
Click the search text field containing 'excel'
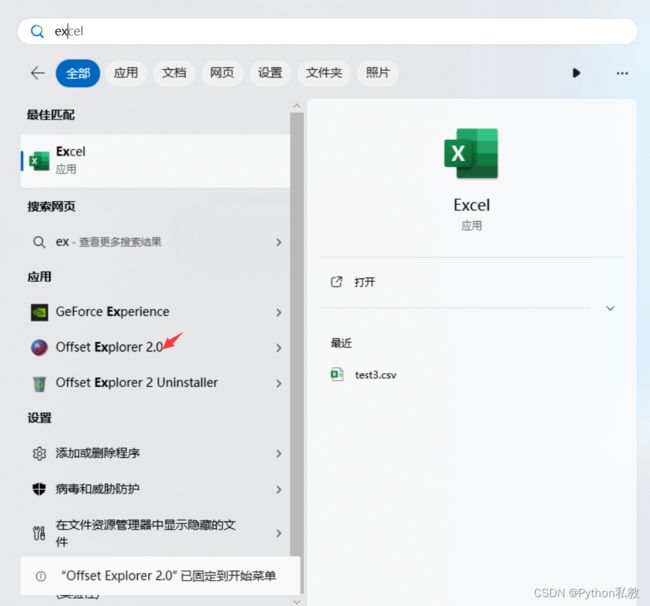[327, 32]
